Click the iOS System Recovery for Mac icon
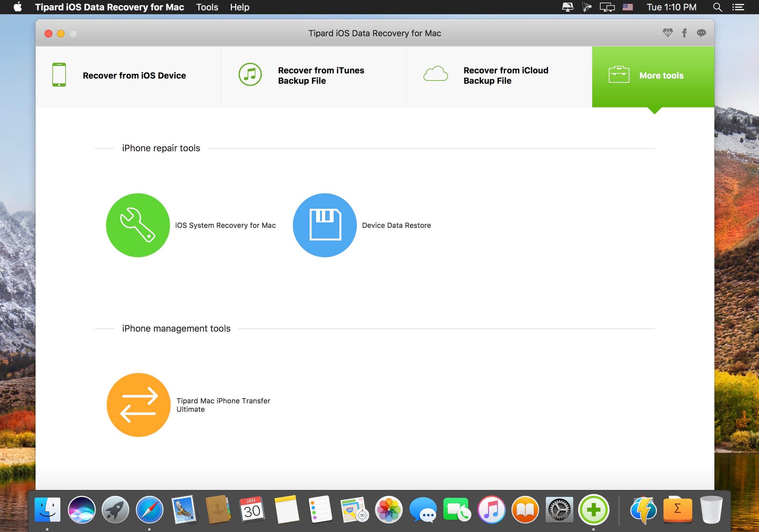 pyautogui.click(x=138, y=225)
